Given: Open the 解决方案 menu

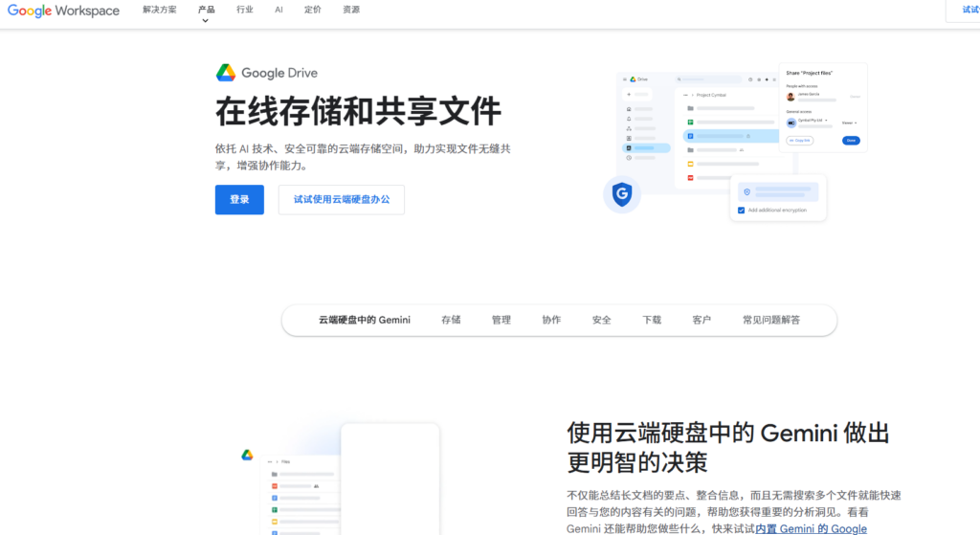Looking at the screenshot, I should coord(159,10).
